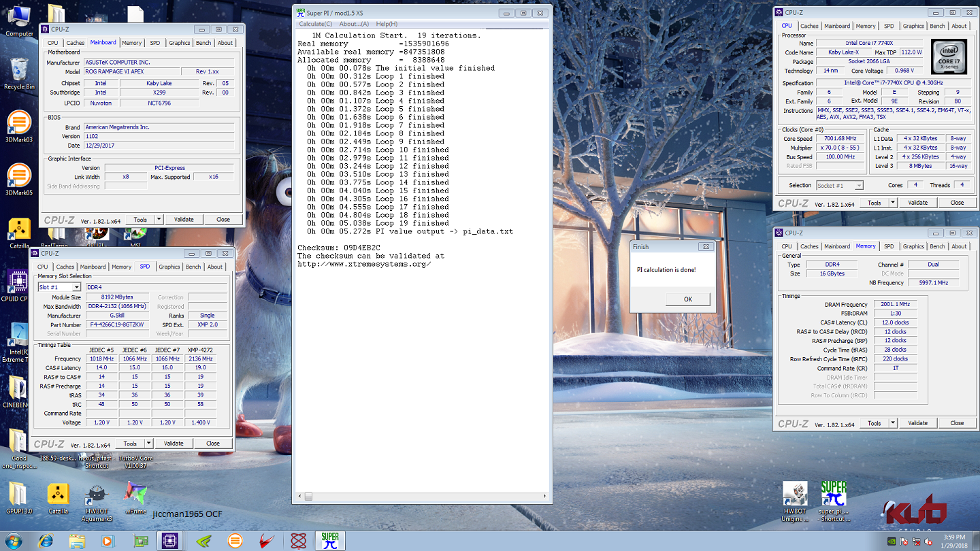980x551 pixels.
Task: Click Close button in Memory CPU-Z window
Action: click(x=957, y=423)
